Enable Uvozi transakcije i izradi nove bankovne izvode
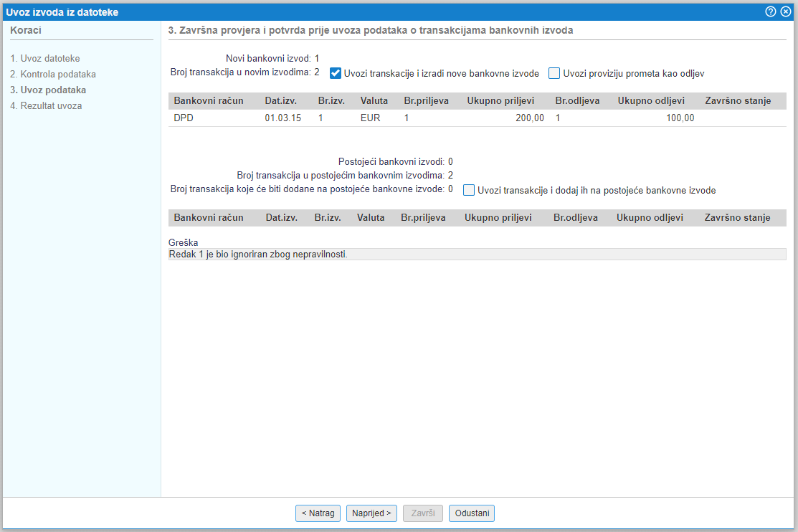 (335, 73)
